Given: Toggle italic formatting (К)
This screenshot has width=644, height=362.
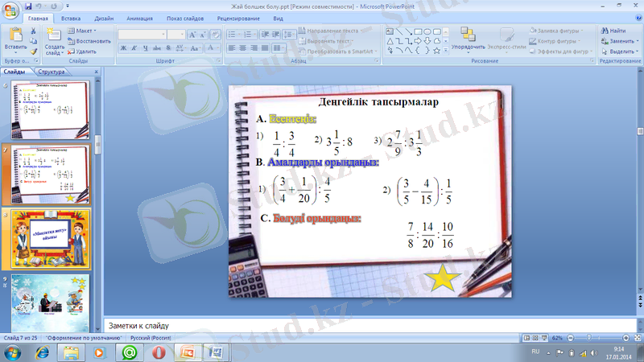Looking at the screenshot, I should (134, 48).
